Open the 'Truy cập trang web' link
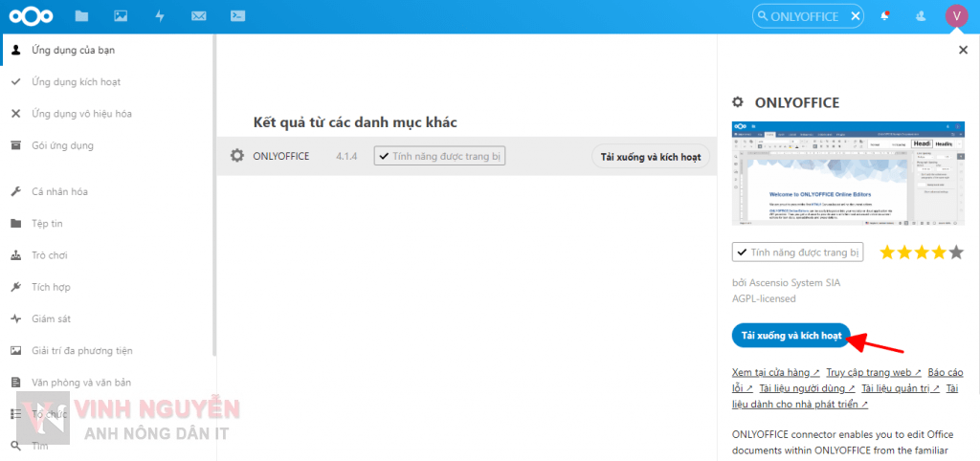The height and width of the screenshot is (461, 980). 874,372
